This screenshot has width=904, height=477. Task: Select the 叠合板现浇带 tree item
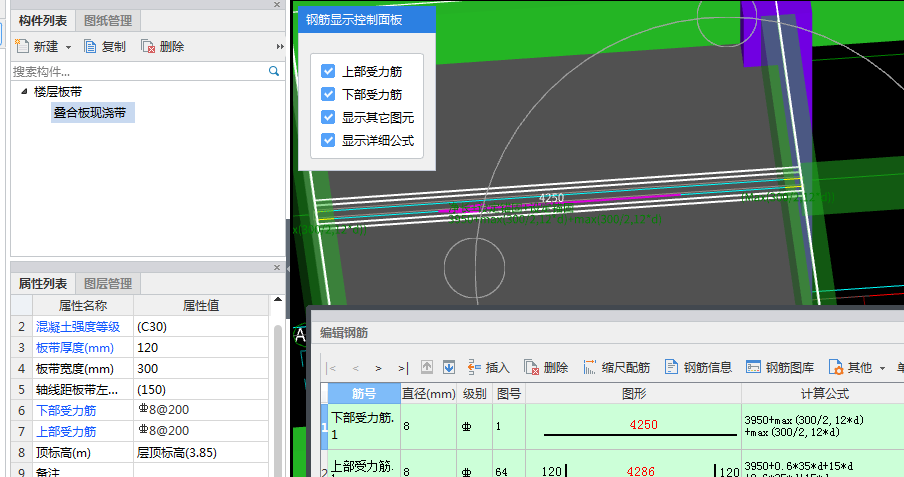point(92,112)
